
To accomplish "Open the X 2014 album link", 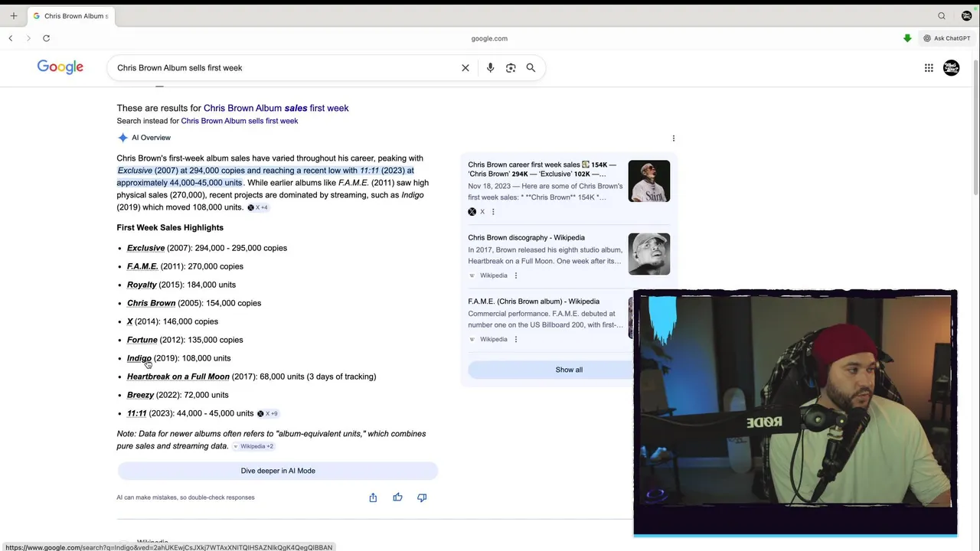I will (x=130, y=321).
